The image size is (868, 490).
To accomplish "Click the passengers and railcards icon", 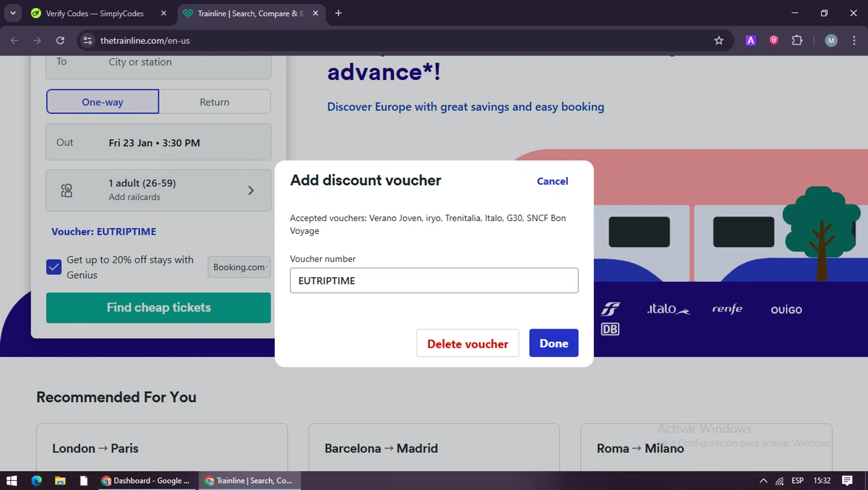I will coord(67,190).
